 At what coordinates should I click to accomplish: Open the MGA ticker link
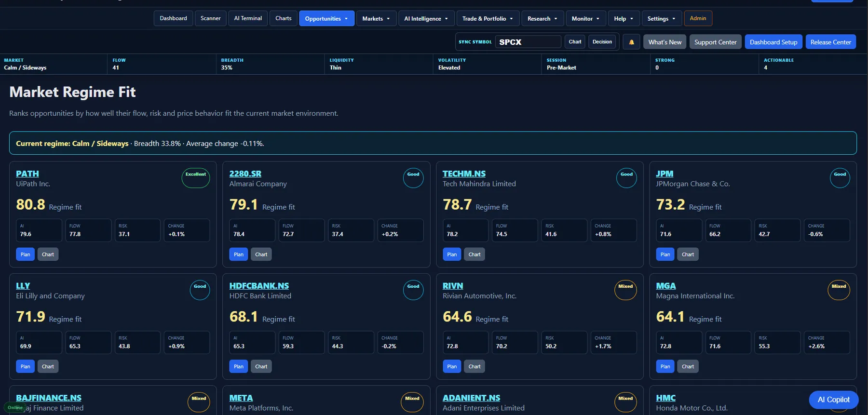[666, 286]
